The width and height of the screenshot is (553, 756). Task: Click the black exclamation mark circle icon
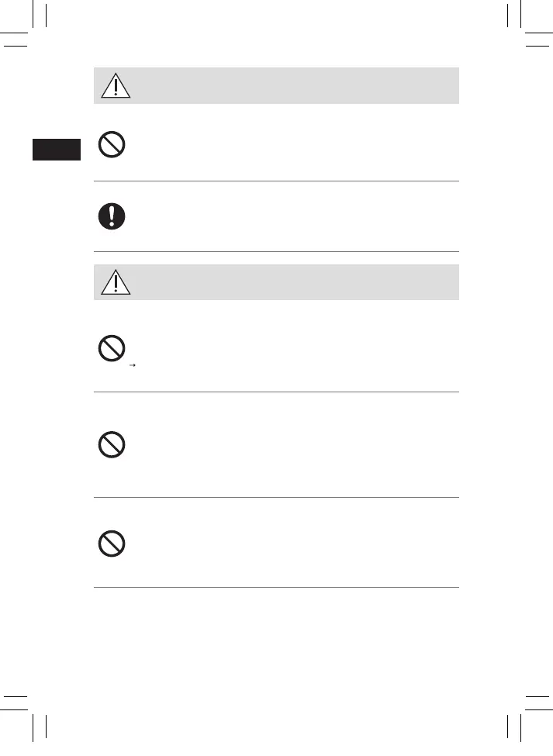113,216
